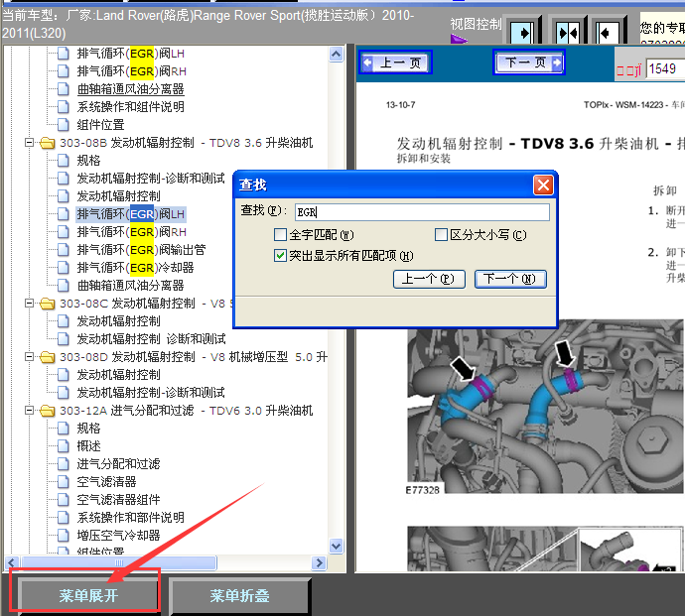Click down arrow of tree vertical scrollbar

coord(336,546)
